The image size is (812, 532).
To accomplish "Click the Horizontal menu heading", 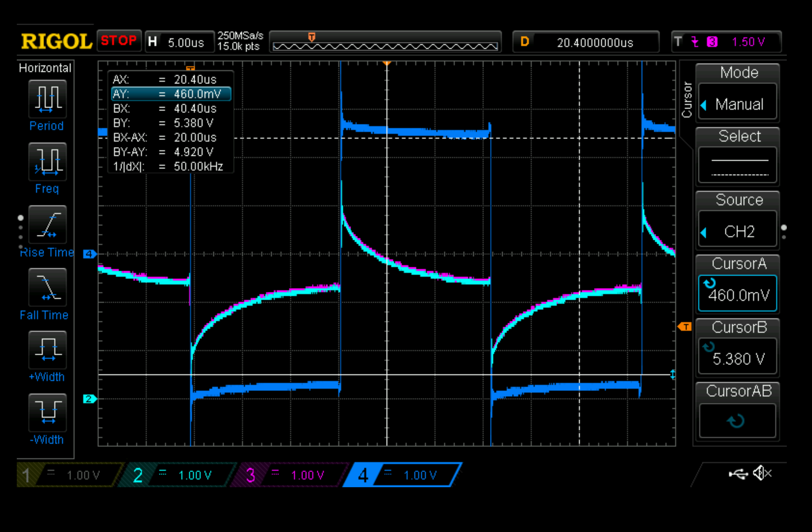I will click(45, 68).
